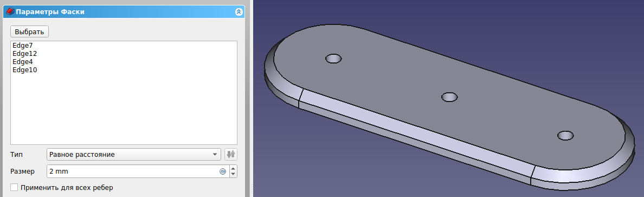Open the Тип dropdown showing Равное расстояние

pyautogui.click(x=134, y=155)
